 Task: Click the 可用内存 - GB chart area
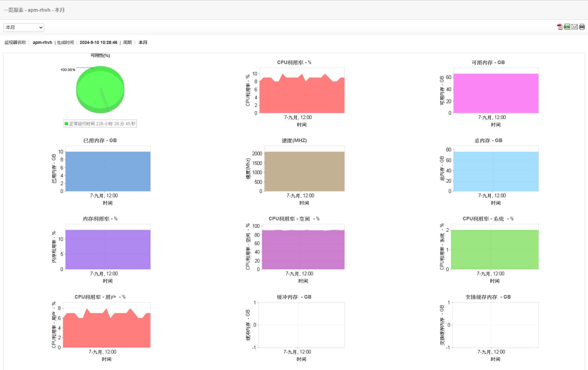pyautogui.click(x=496, y=90)
